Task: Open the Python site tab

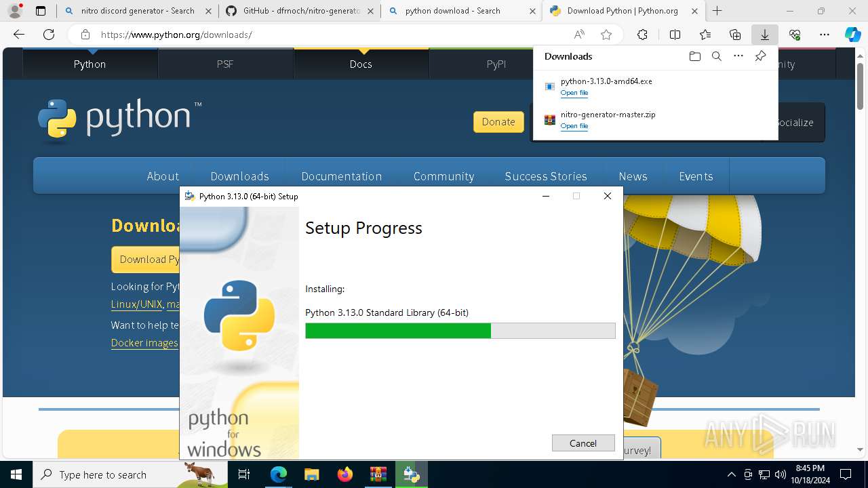Action: (90, 64)
